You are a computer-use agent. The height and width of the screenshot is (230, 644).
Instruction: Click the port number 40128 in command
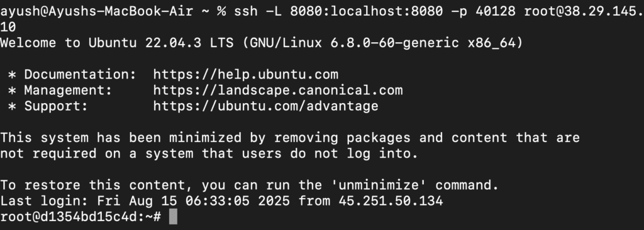click(x=496, y=11)
